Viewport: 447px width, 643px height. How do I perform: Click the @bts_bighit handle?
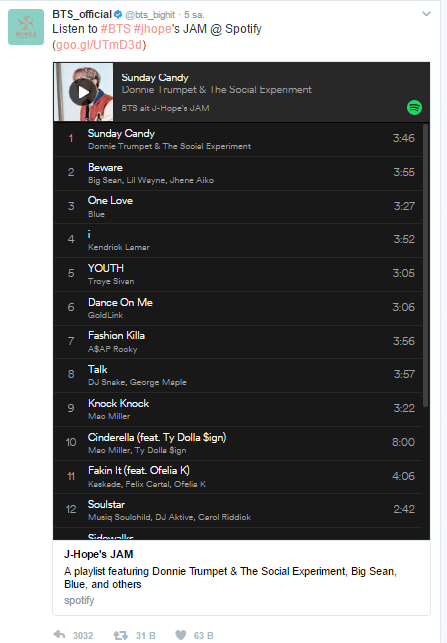pos(150,15)
